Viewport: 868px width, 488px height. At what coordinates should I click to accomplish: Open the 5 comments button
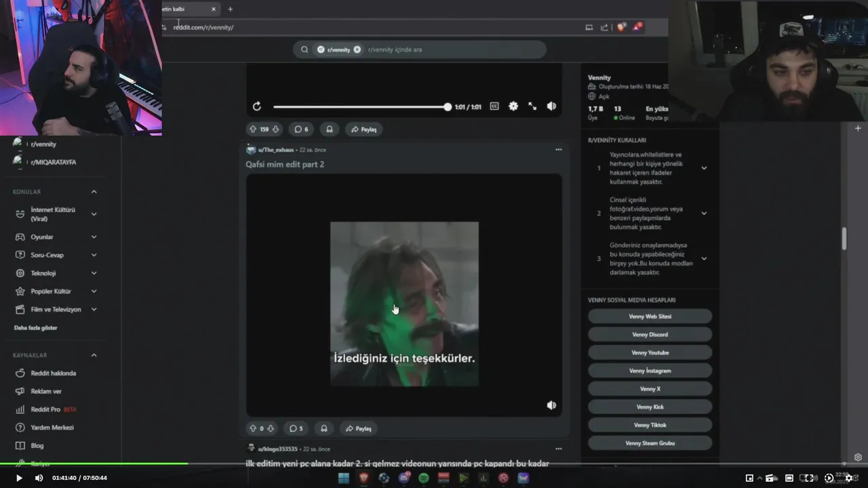(296, 428)
